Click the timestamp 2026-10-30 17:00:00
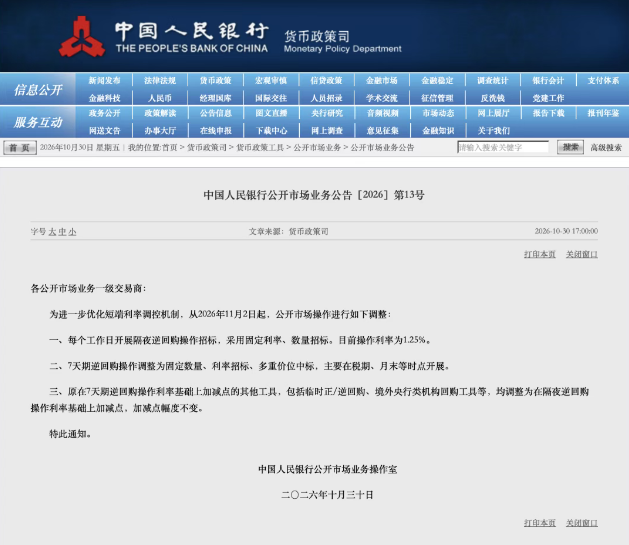 click(x=566, y=231)
